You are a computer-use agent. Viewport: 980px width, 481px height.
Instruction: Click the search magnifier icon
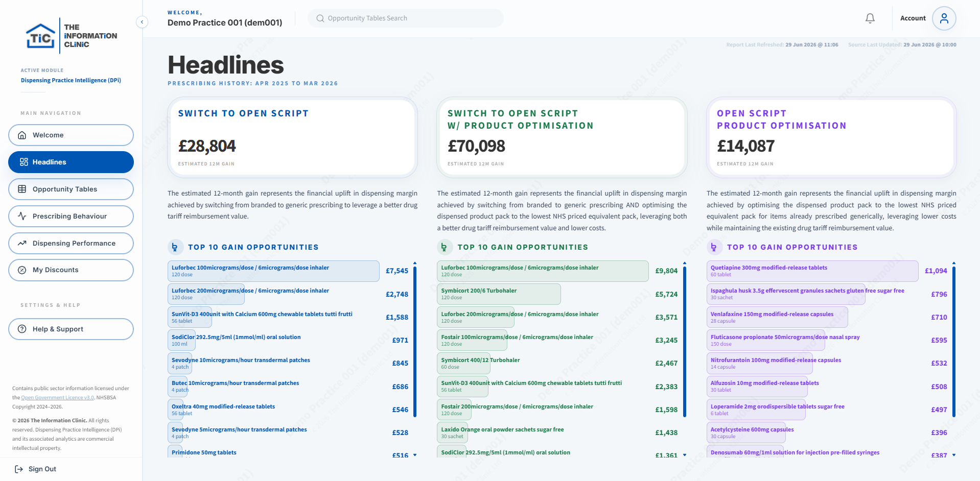[320, 18]
